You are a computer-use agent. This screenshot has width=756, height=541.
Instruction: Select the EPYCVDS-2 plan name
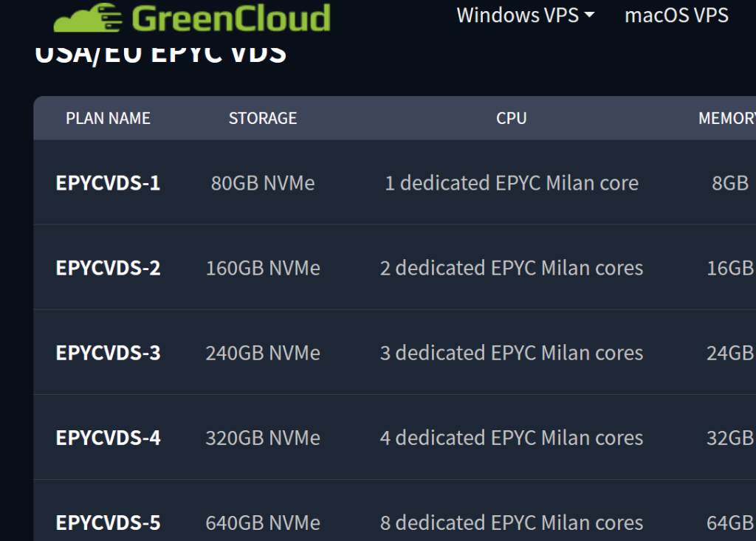(108, 268)
